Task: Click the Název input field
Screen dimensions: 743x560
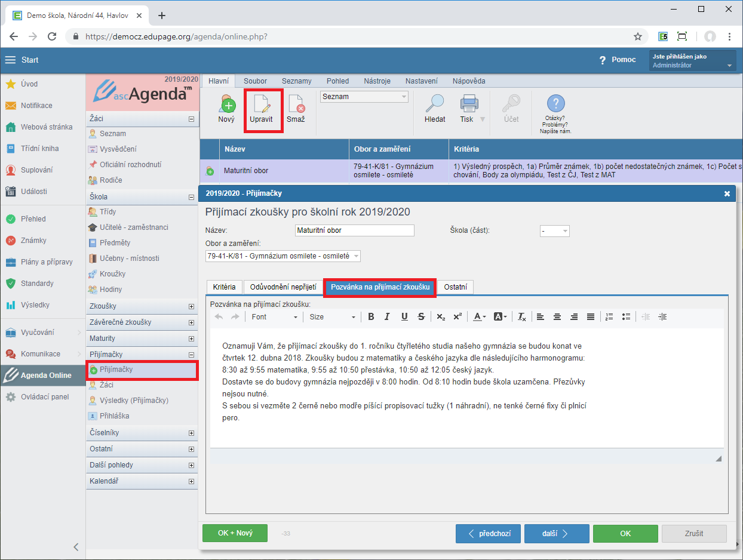Action: pyautogui.click(x=354, y=230)
